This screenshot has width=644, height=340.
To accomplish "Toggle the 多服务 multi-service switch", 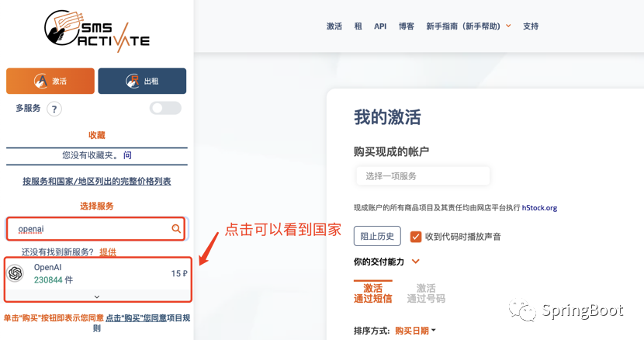I will click(x=165, y=108).
